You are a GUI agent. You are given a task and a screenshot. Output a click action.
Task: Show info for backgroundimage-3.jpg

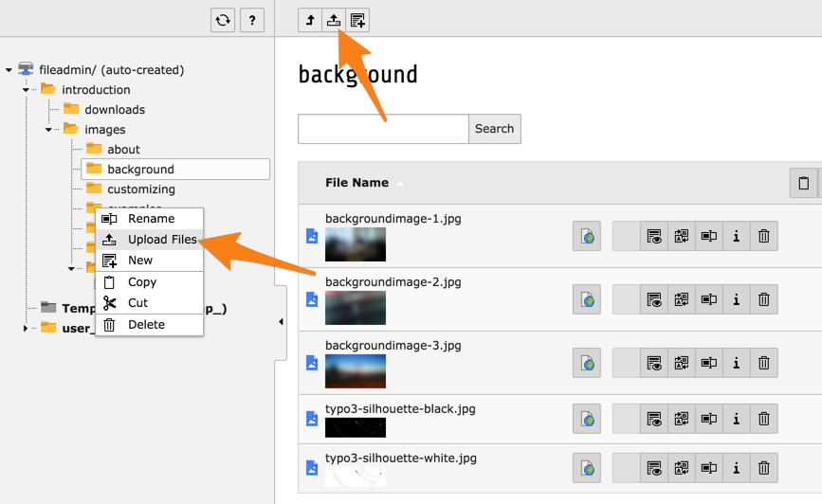coord(737,363)
